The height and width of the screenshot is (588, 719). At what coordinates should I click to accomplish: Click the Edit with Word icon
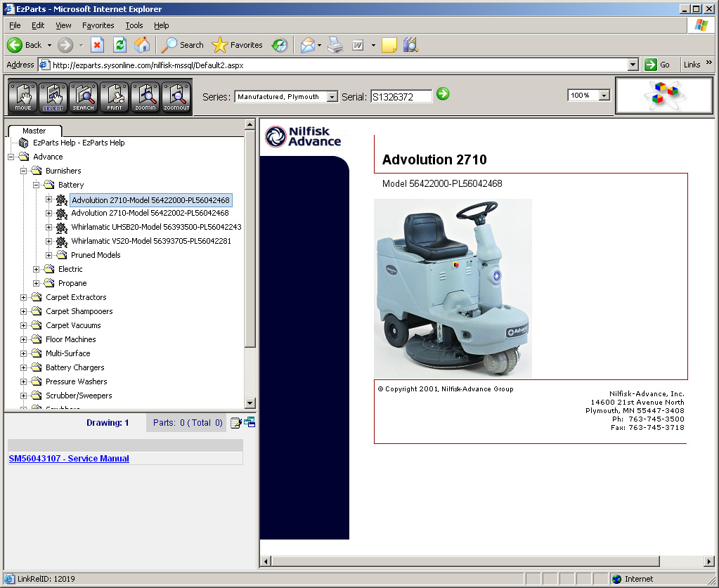tap(358, 45)
